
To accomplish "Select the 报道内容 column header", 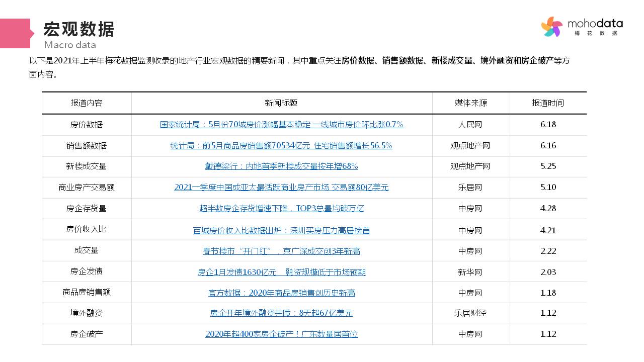I will tap(87, 103).
